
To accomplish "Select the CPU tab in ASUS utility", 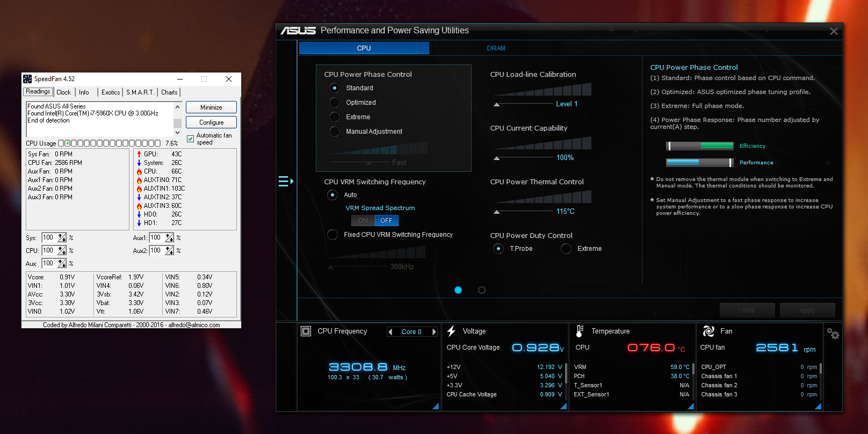I will coord(364,48).
